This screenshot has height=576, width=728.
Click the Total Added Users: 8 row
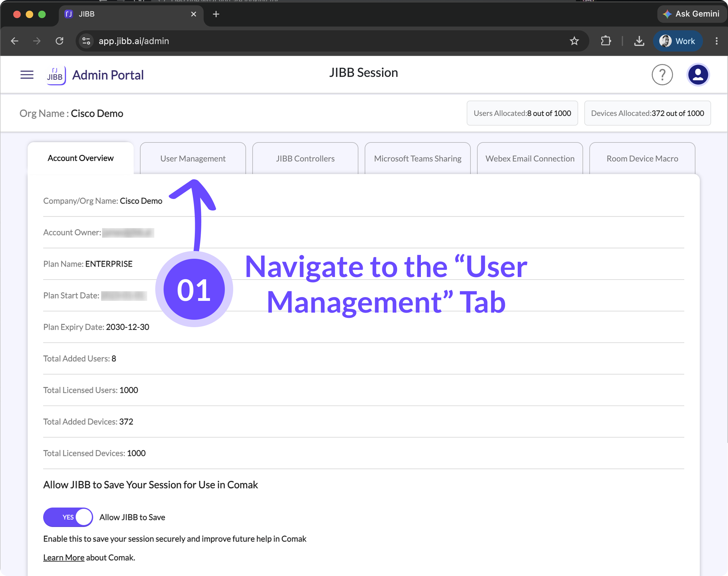363,358
